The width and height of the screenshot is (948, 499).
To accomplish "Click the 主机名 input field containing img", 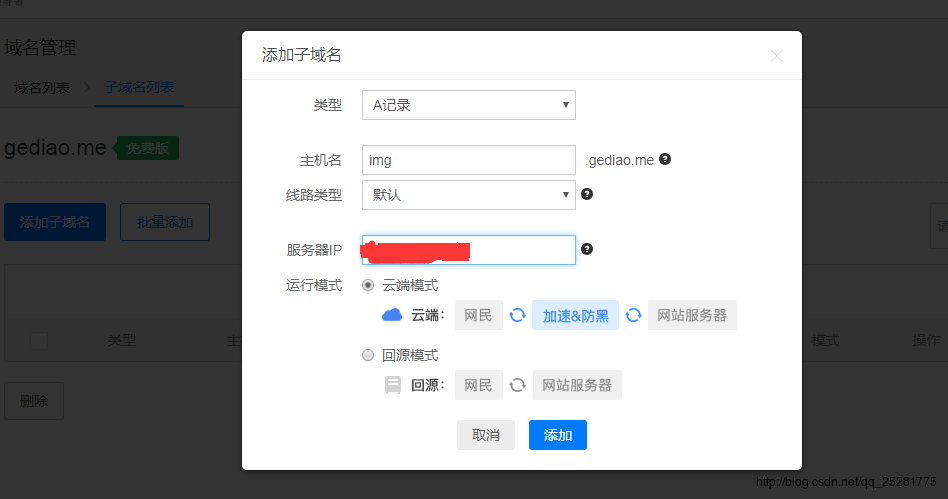I will pos(468,160).
